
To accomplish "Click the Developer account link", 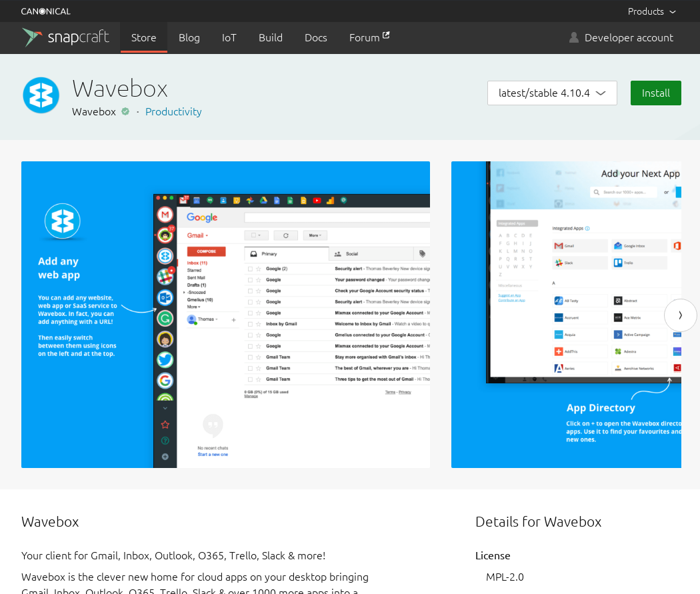I will (629, 37).
